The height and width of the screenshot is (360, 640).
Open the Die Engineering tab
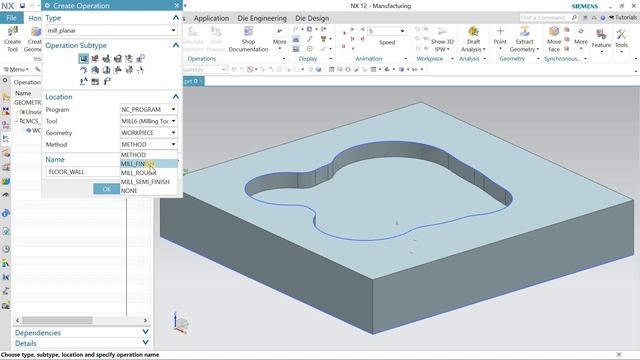[262, 18]
